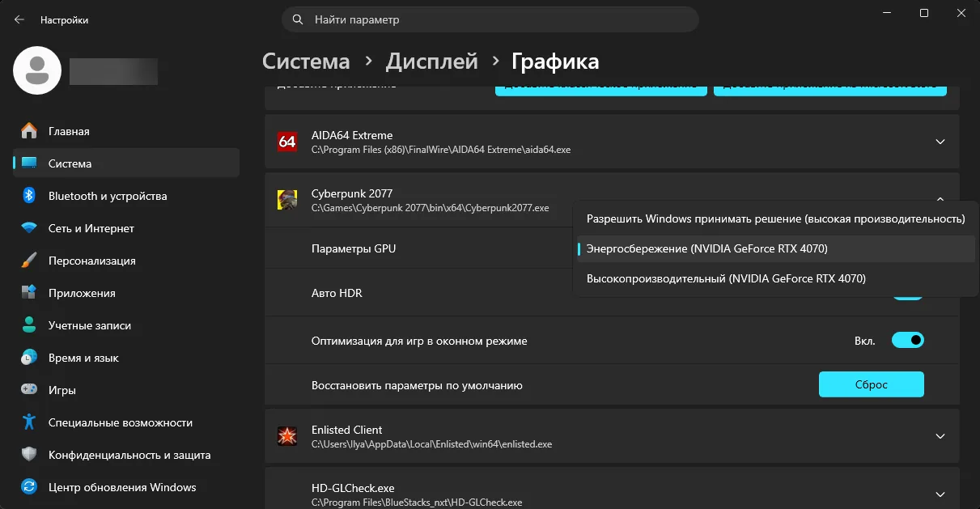Open Время и язык section
980x509 pixels.
pos(126,358)
